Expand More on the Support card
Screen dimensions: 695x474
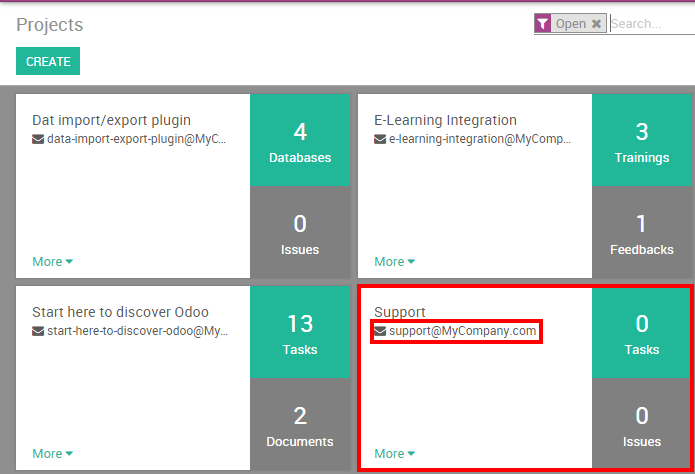394,454
